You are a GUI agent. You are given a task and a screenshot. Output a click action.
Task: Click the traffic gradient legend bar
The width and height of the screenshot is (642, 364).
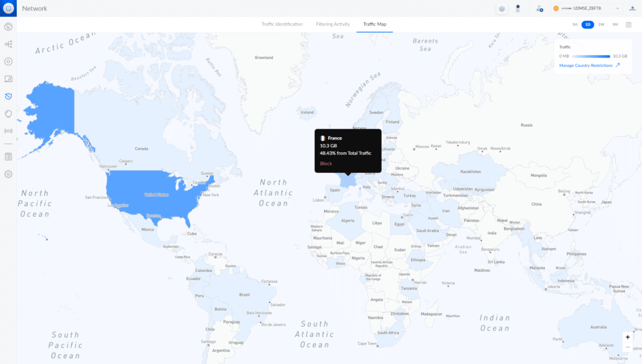pyautogui.click(x=591, y=56)
